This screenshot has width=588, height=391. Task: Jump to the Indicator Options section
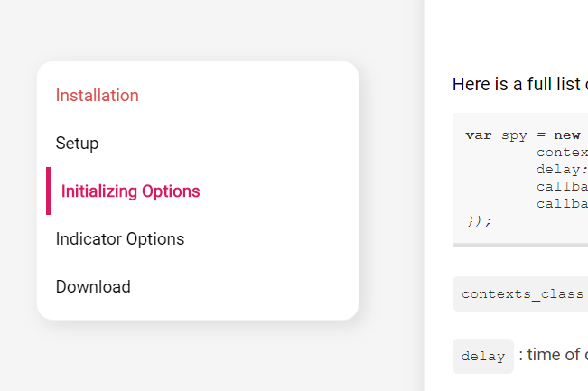click(x=120, y=238)
